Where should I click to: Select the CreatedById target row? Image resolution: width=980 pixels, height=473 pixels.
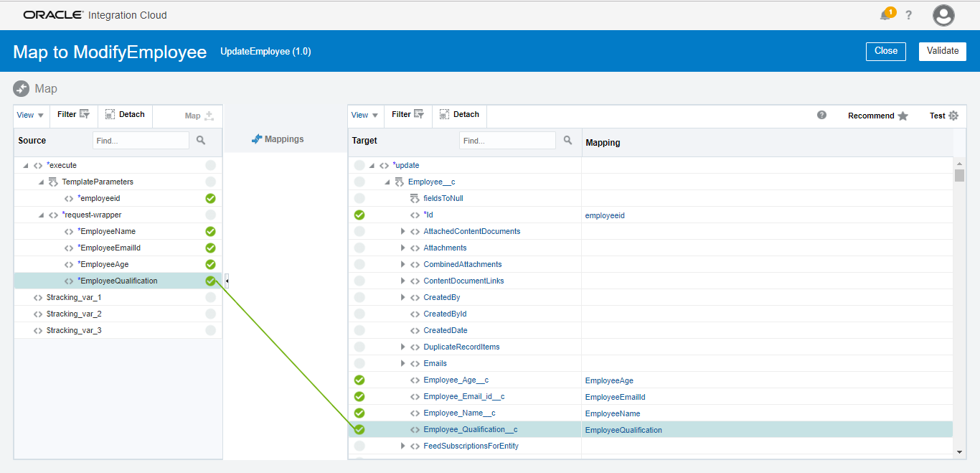651,314
